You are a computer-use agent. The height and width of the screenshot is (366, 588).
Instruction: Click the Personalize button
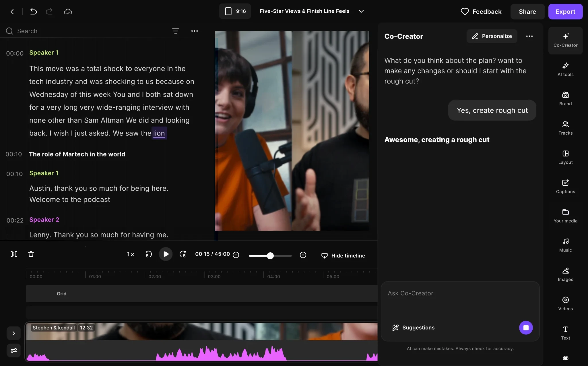[x=492, y=36]
